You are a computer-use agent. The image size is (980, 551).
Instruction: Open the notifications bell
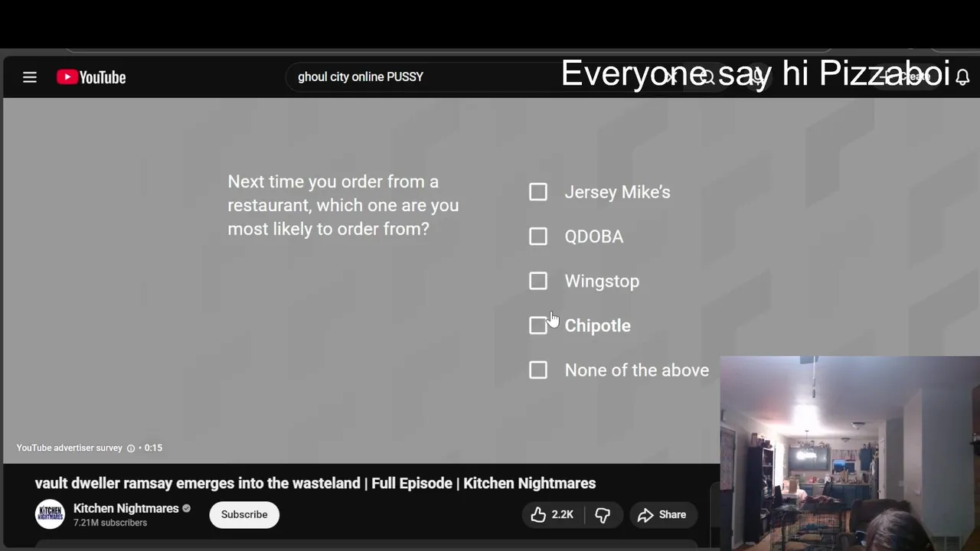[x=962, y=77]
